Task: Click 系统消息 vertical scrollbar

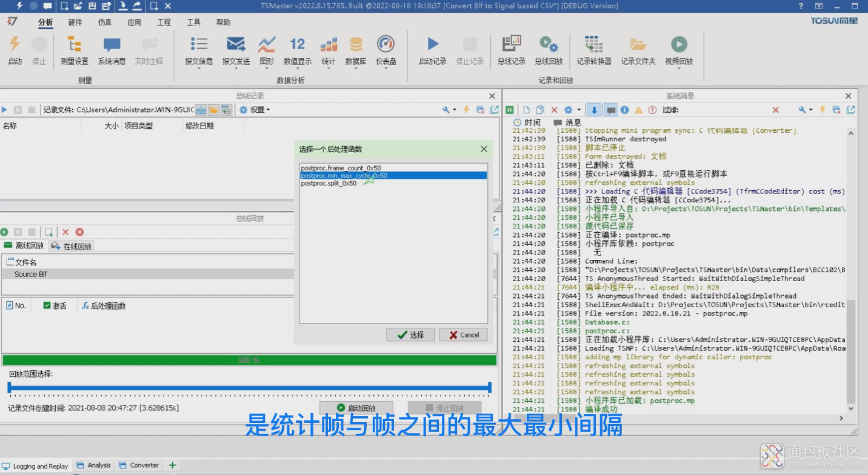Action: pos(852,351)
